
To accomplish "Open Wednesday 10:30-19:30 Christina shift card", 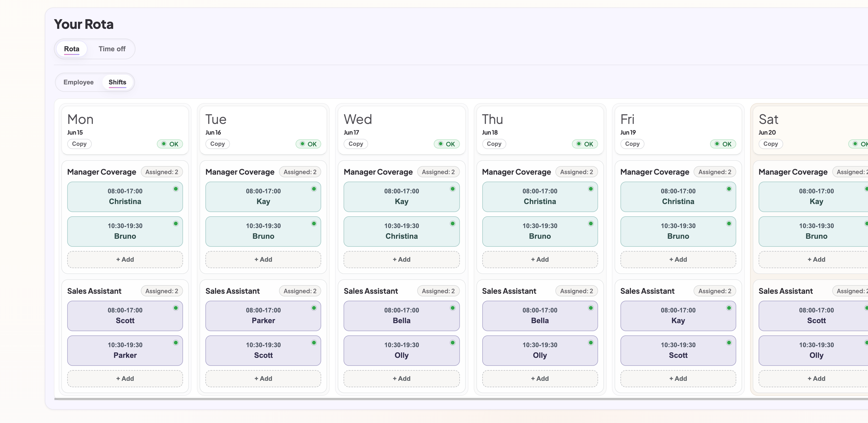I will tap(401, 231).
